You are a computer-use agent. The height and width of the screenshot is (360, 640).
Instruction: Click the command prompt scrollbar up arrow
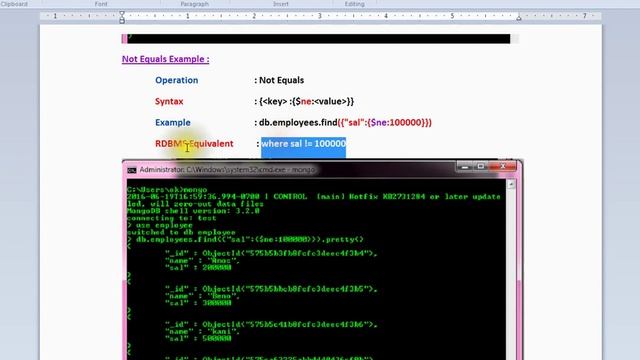coord(511,184)
